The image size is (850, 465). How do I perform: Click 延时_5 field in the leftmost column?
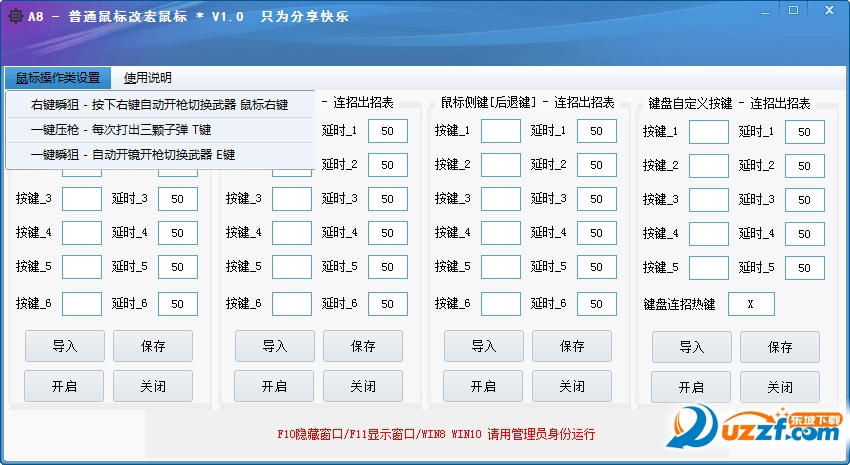click(x=178, y=267)
